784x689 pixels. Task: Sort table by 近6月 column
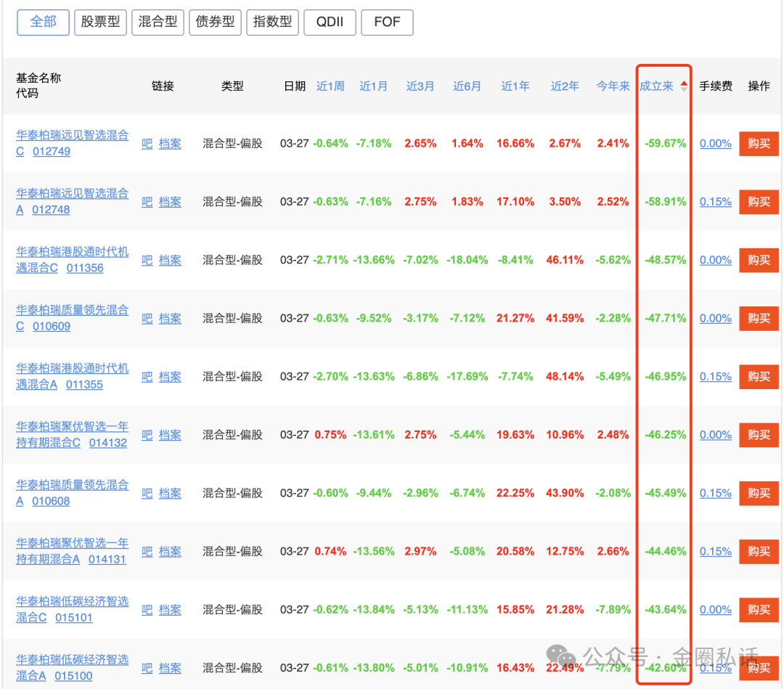tap(467, 86)
